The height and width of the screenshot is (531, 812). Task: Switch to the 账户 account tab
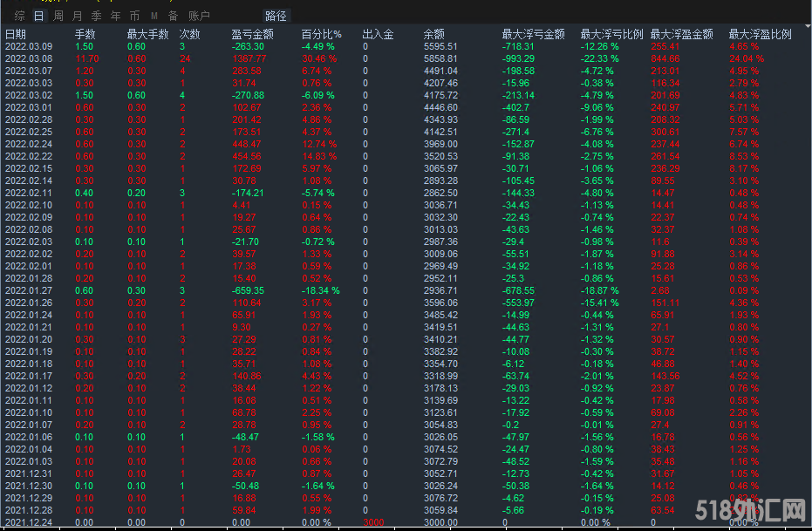coord(199,16)
